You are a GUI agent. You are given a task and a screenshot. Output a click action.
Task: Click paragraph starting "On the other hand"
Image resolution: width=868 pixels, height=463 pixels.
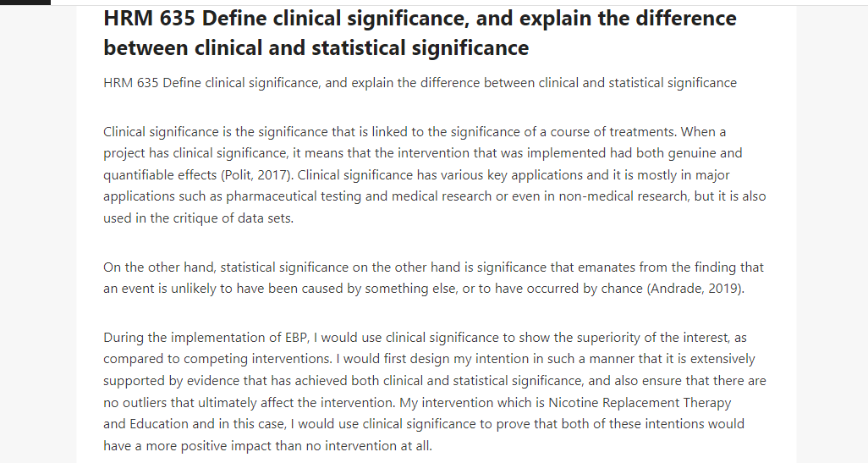pos(433,278)
